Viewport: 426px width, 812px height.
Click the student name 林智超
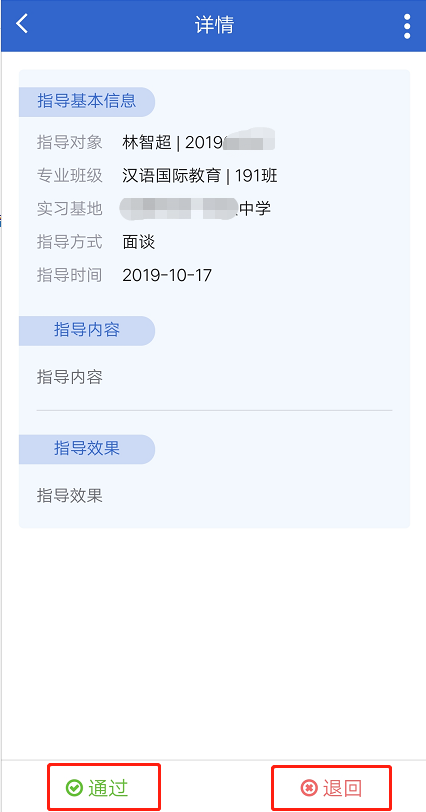pyautogui.click(x=146, y=142)
